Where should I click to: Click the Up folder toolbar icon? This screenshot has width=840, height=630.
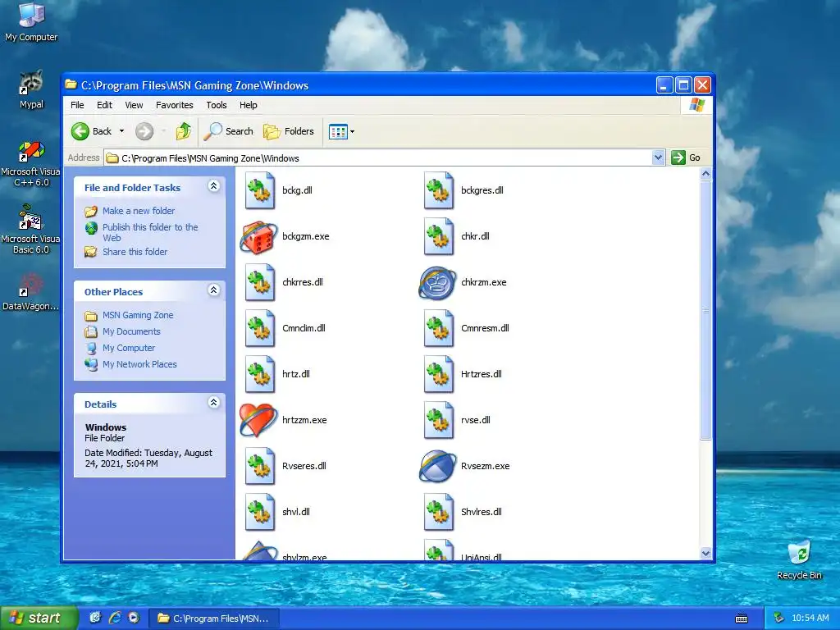[183, 131]
